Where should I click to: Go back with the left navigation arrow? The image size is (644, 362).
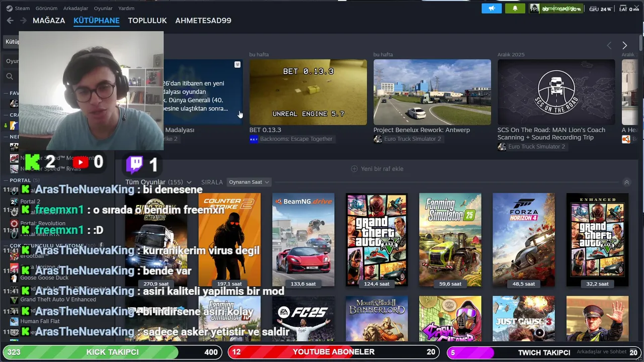(10, 21)
